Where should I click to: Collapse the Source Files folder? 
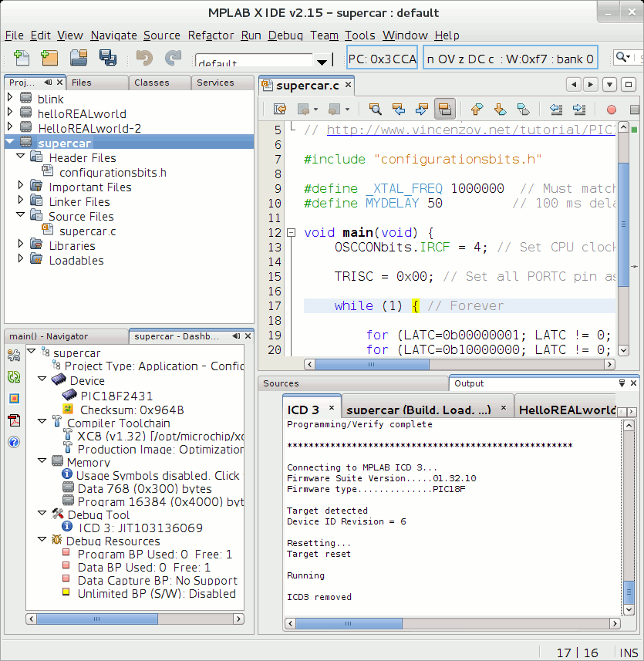click(20, 214)
